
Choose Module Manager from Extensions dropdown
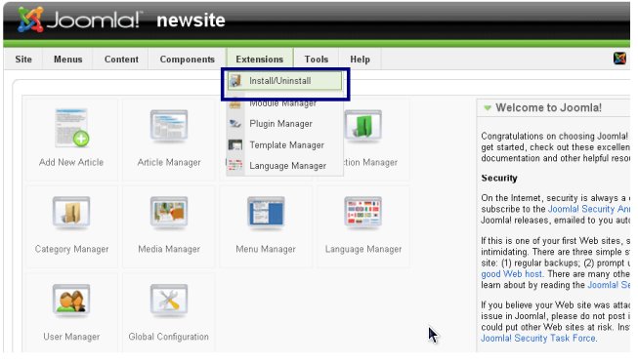[x=285, y=103]
